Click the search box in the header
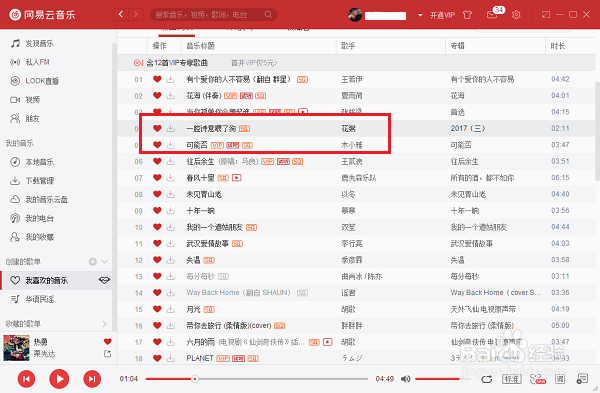 pyautogui.click(x=214, y=15)
